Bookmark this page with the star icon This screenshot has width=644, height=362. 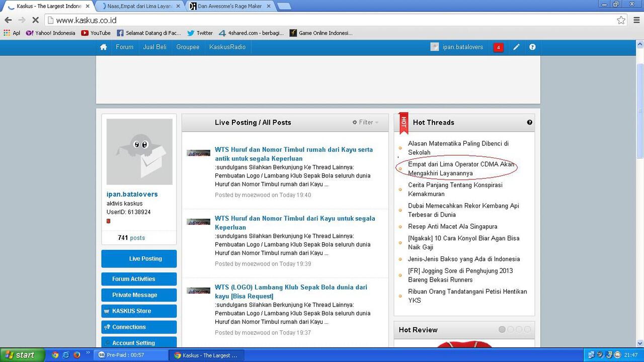(x=621, y=20)
